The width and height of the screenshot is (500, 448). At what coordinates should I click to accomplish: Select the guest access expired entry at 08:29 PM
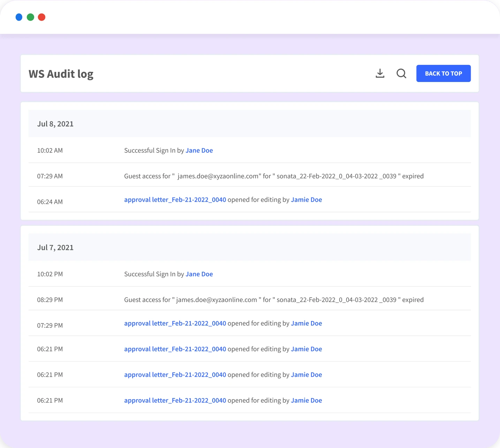point(274,299)
